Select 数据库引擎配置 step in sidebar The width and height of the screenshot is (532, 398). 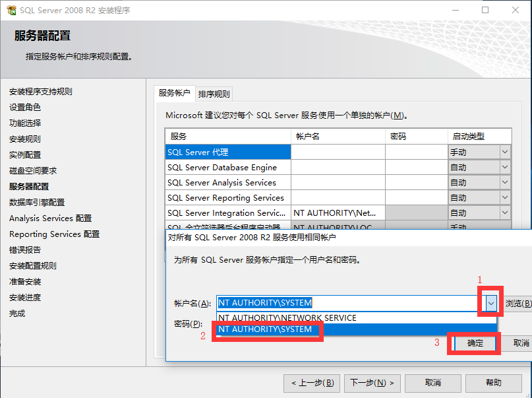pyautogui.click(x=37, y=203)
